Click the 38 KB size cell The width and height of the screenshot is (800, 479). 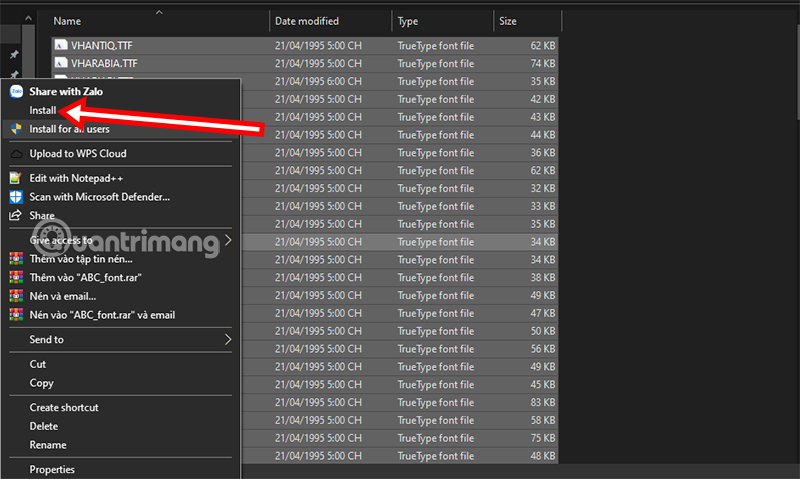(543, 277)
